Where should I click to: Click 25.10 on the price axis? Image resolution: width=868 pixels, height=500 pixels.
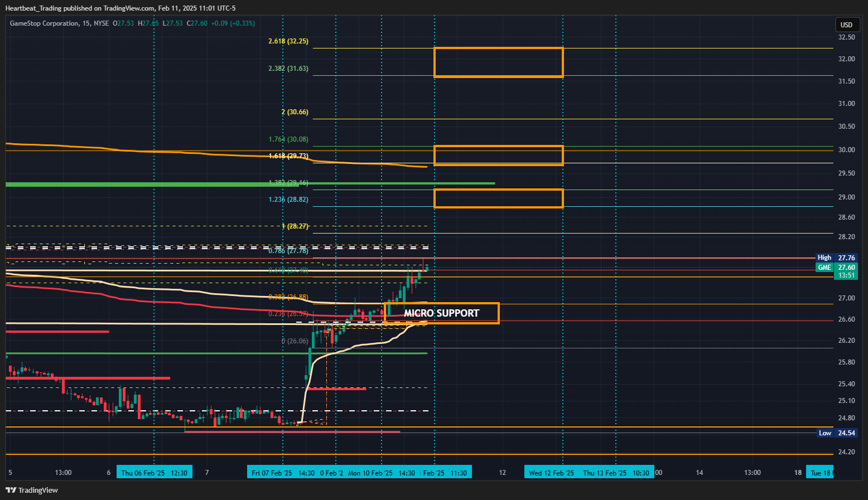846,401
